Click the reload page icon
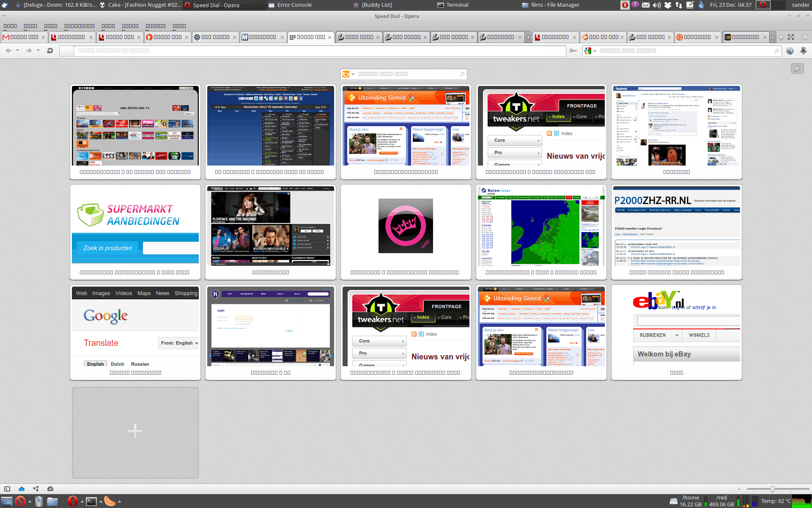Screen dimensions: 812x508 tap(50, 51)
